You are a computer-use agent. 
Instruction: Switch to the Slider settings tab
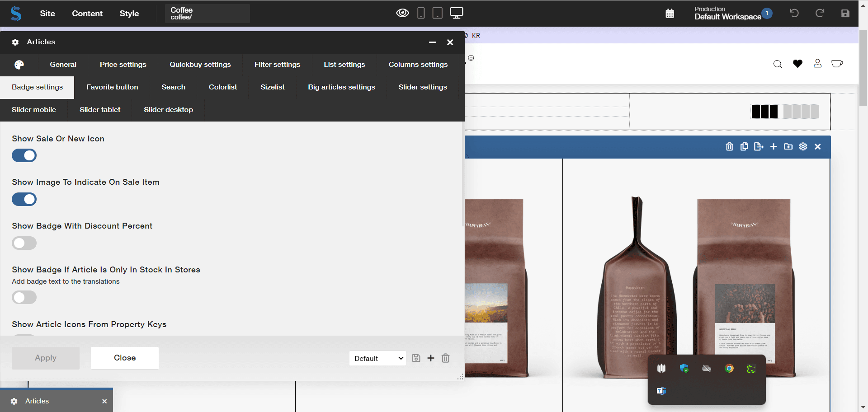422,87
